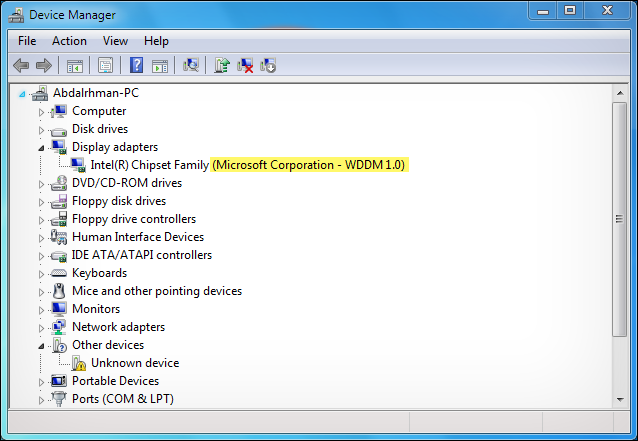
Task: Click the blue Help question mark icon
Action: (136, 65)
